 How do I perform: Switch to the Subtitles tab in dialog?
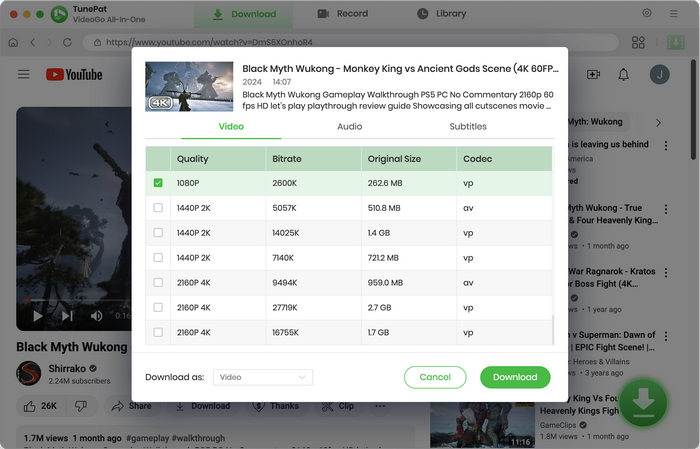[468, 126]
